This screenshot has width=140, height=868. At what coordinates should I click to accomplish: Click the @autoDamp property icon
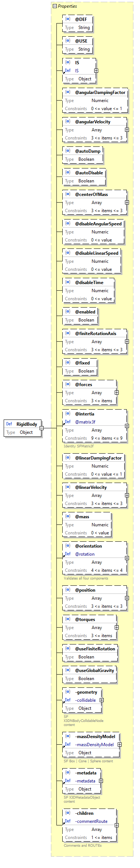[68, 151]
